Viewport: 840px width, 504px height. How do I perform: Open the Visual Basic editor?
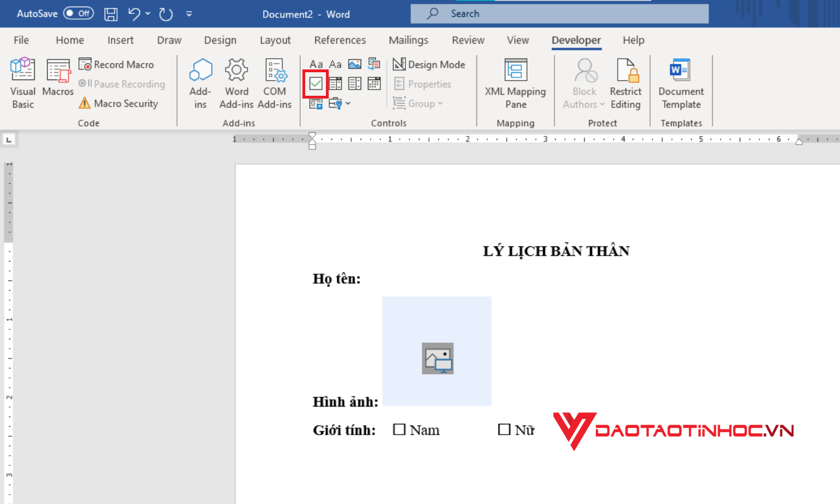(22, 82)
